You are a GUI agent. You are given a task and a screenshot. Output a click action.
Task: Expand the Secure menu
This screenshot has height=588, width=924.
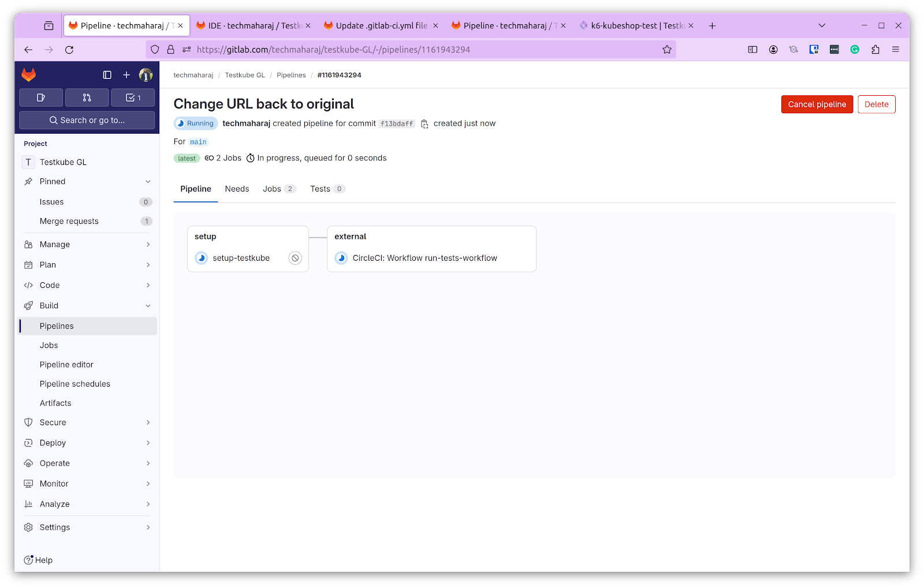(x=87, y=422)
